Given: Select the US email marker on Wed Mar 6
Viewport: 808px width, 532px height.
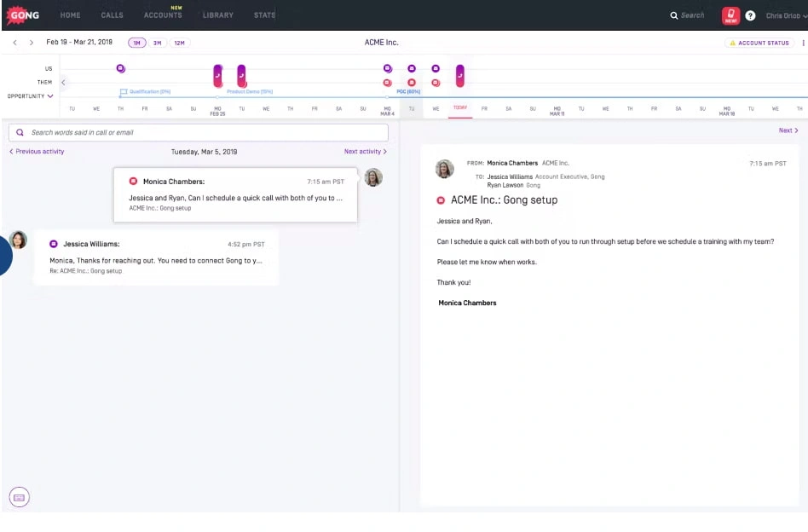Looking at the screenshot, I should [436, 68].
